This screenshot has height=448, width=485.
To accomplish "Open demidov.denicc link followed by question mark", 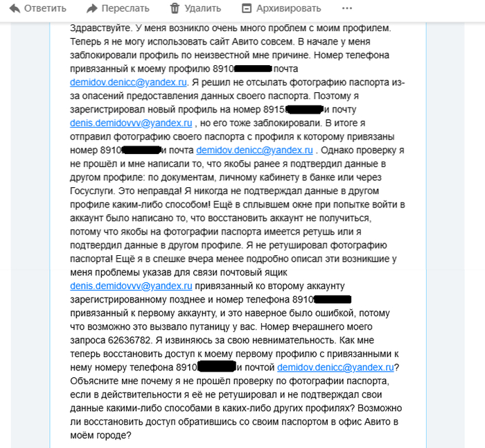I will pos(335,368).
